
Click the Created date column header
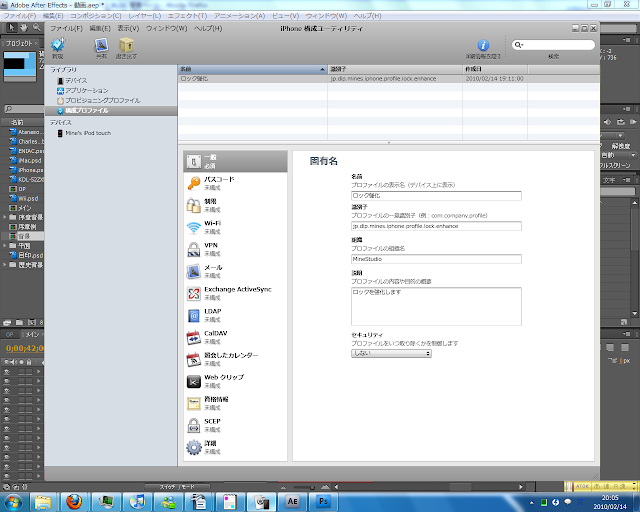pos(495,69)
